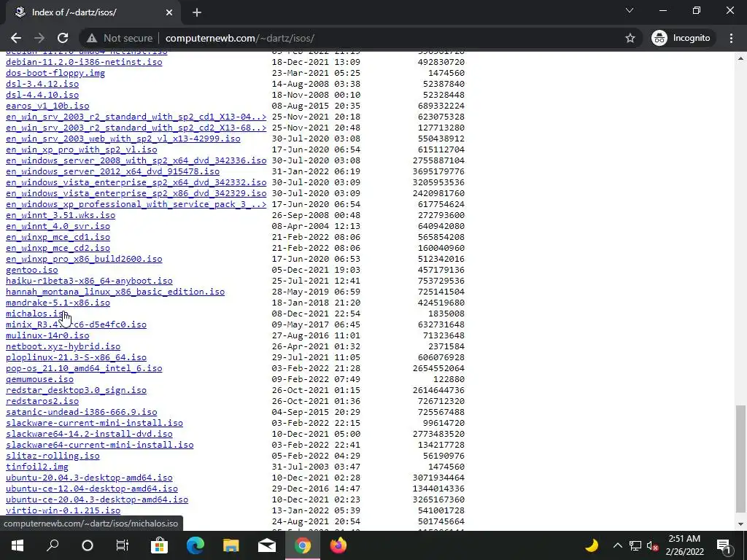The height and width of the screenshot is (560, 747).
Task: Click the moon night-mode tray icon
Action: click(x=591, y=545)
